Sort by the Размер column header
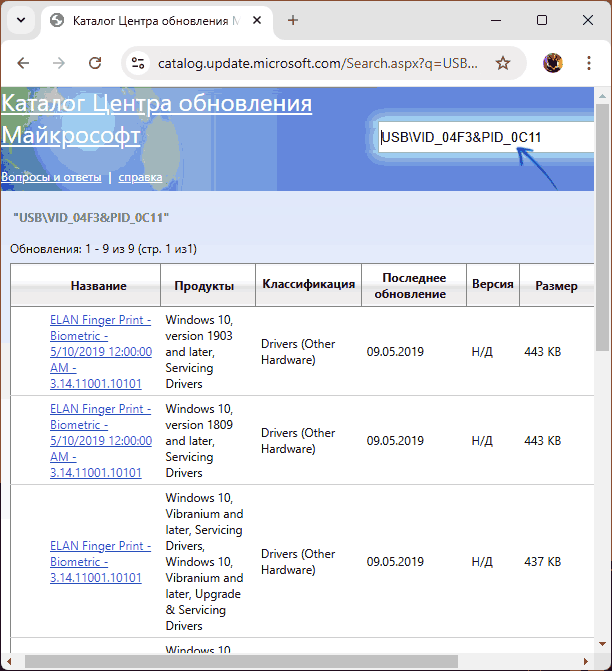The image size is (612, 671). click(556, 286)
